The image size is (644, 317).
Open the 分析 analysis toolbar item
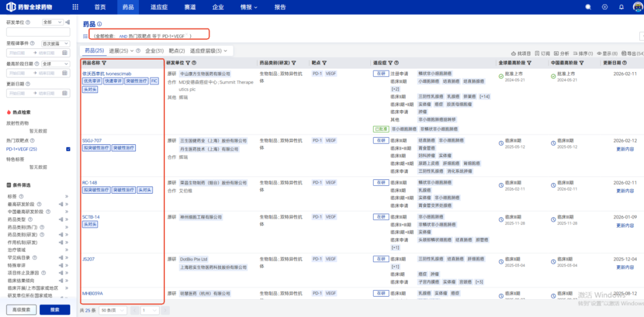(x=562, y=54)
